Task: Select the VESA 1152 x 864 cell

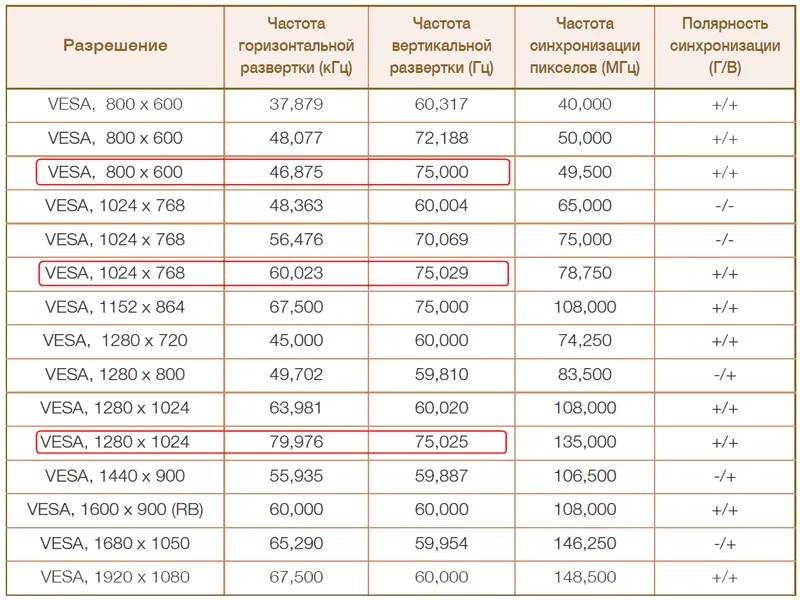Action: [x=115, y=307]
